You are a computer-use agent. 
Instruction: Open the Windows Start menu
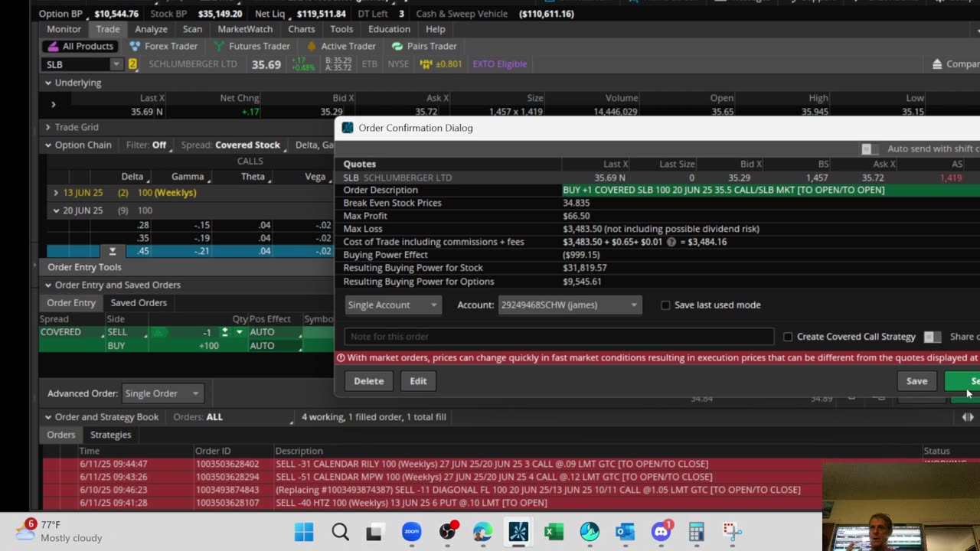304,532
